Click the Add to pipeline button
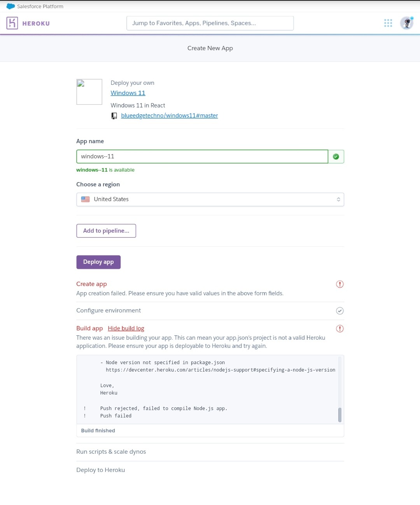The height and width of the screenshot is (505, 420). tap(106, 230)
